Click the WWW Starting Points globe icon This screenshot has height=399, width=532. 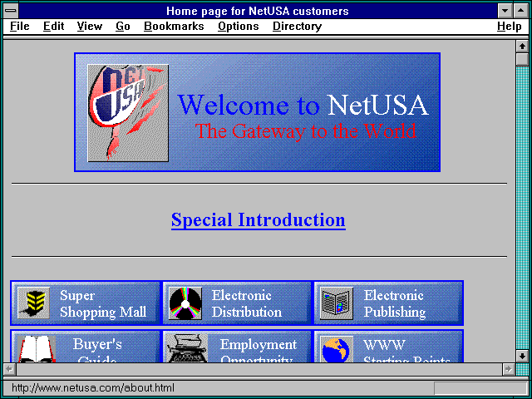pos(337,349)
